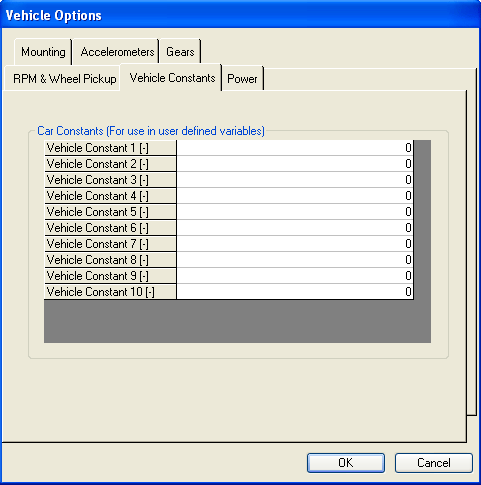Edit the Vehicle Constant 7 value
Image resolution: width=481 pixels, height=485 pixels.
[295, 244]
